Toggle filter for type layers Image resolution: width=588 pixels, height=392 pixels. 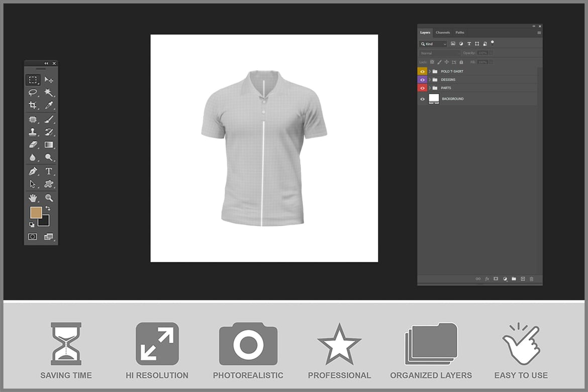(x=469, y=44)
